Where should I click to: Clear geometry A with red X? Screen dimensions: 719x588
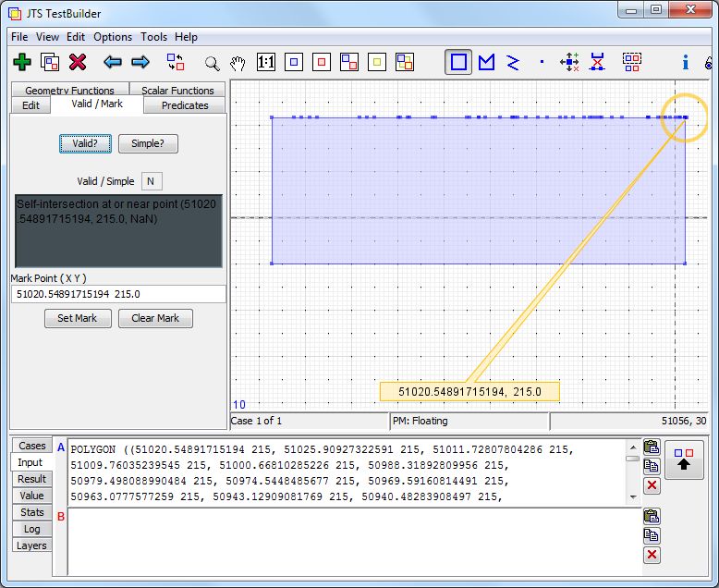click(x=652, y=485)
